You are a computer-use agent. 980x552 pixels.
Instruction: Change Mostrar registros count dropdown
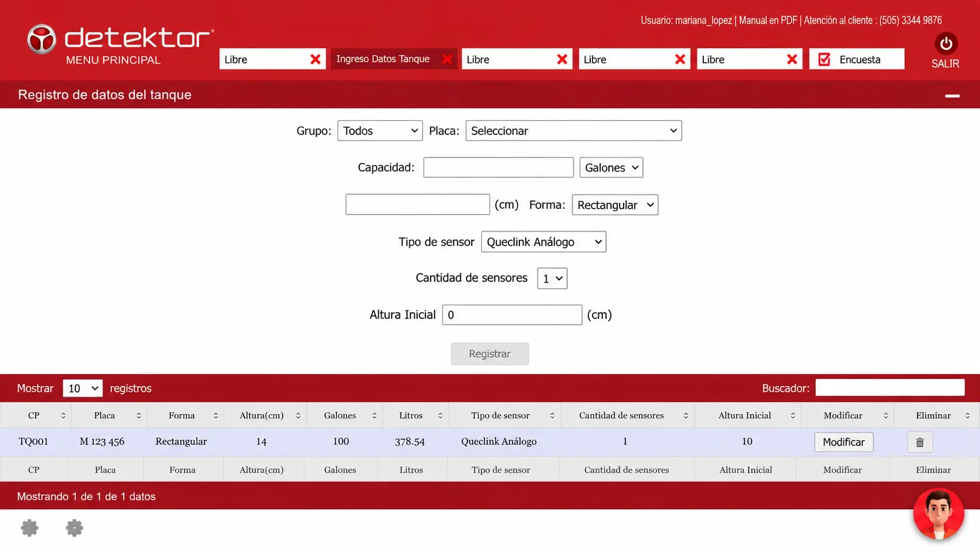click(83, 388)
